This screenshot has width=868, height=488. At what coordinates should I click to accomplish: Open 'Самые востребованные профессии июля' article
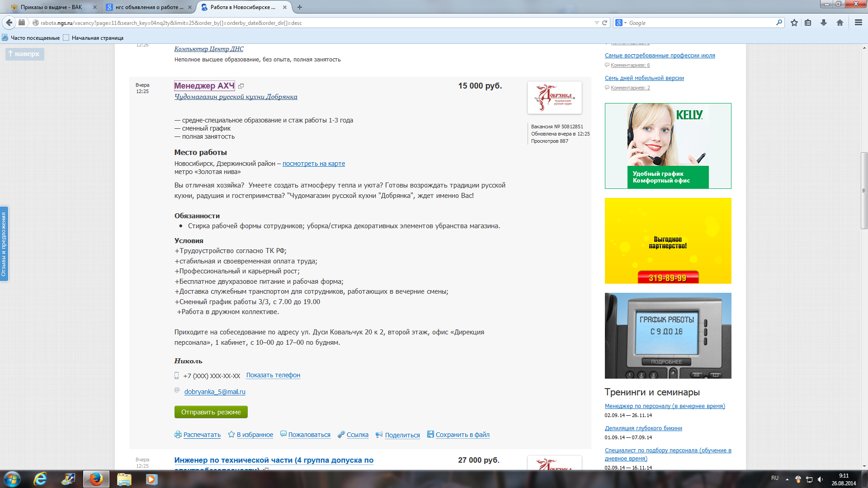tap(660, 56)
